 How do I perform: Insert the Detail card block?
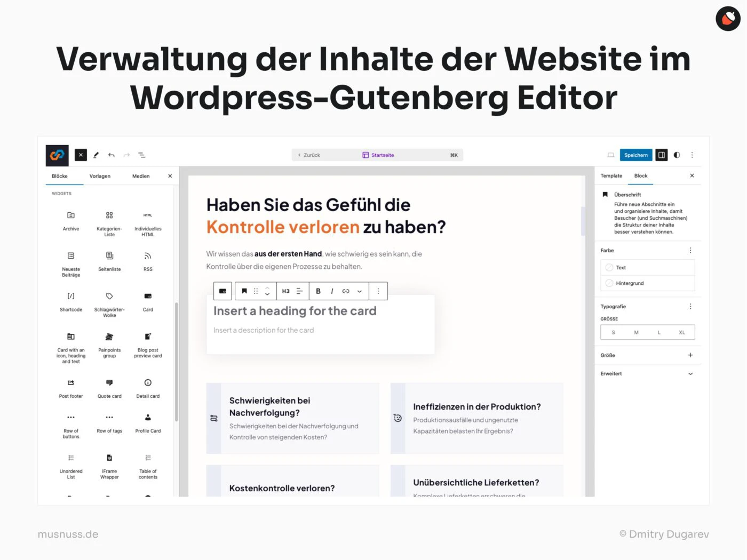(148, 389)
